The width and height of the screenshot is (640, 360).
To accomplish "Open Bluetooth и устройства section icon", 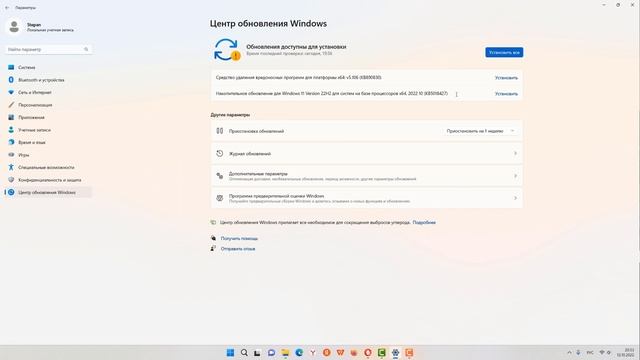I will [11, 80].
